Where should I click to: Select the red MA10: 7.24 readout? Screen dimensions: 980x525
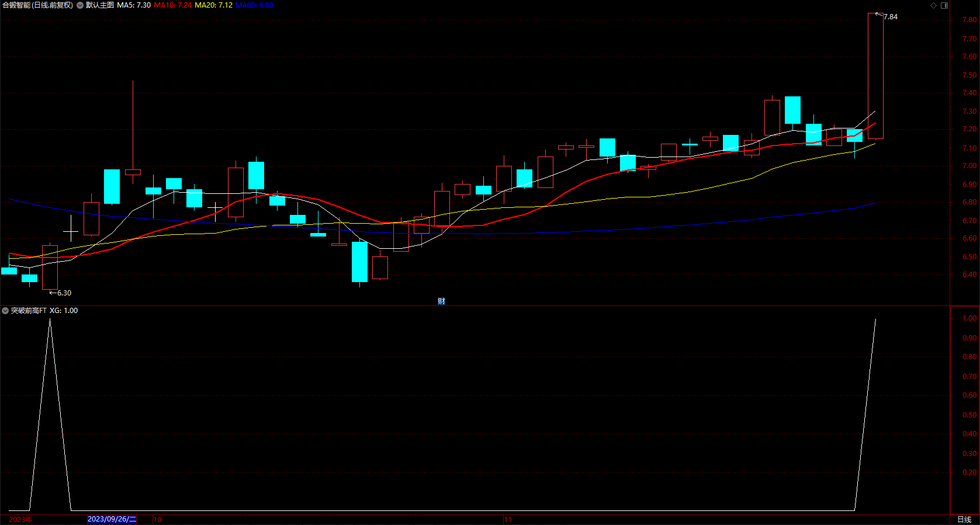pyautogui.click(x=173, y=5)
